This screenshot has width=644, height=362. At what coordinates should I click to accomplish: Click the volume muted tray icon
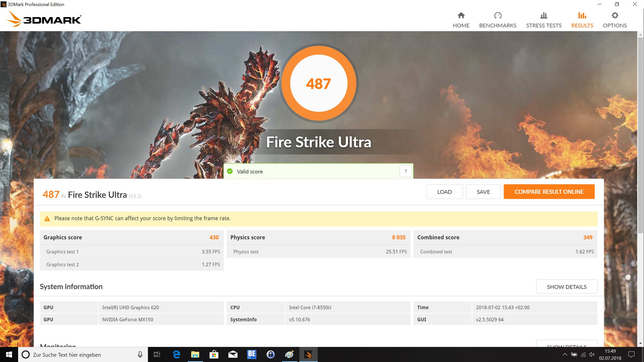click(592, 355)
